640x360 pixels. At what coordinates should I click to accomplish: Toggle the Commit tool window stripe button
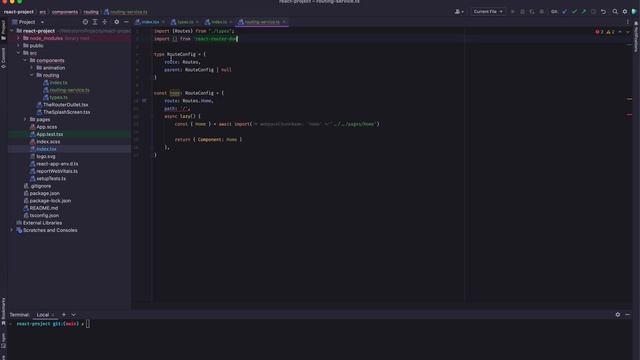3,58
